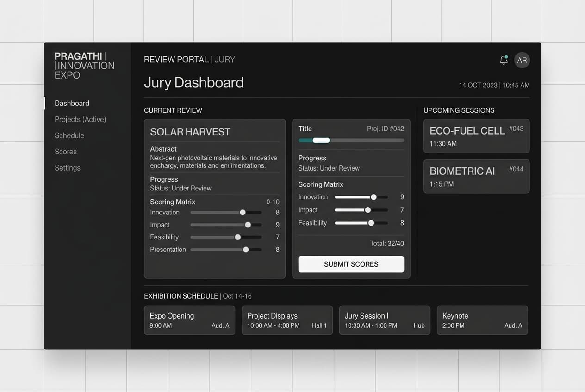Click Solar Harvest Feasibility slider handle
Screen dimensions: 585x392
(238, 237)
